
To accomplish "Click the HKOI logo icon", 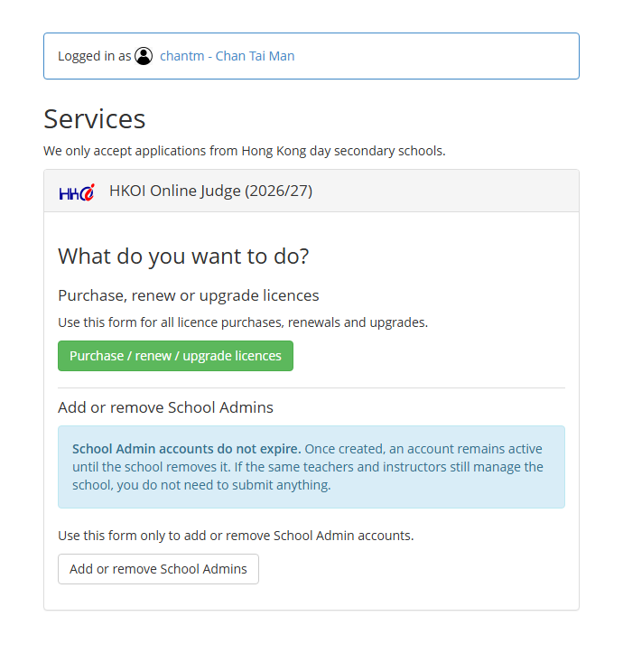I will pos(77,192).
